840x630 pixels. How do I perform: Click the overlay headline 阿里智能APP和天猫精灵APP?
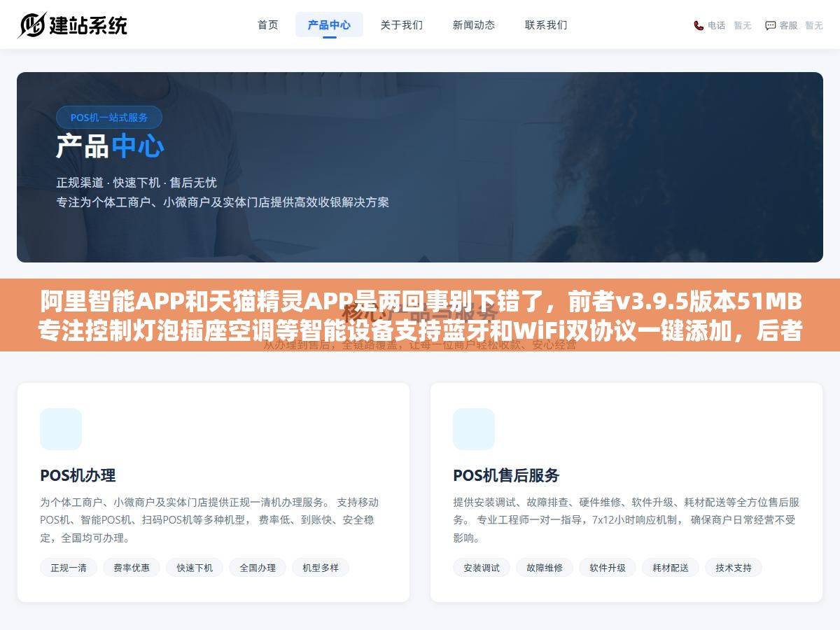(x=421, y=302)
